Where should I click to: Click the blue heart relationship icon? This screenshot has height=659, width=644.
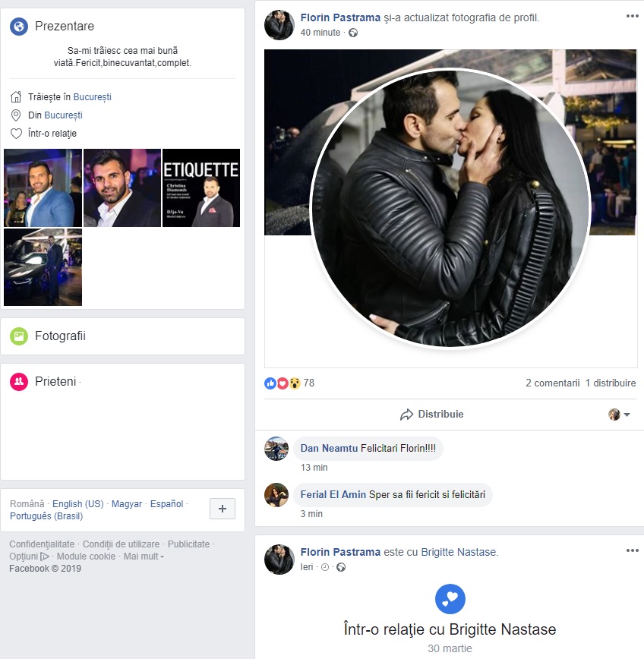(450, 599)
